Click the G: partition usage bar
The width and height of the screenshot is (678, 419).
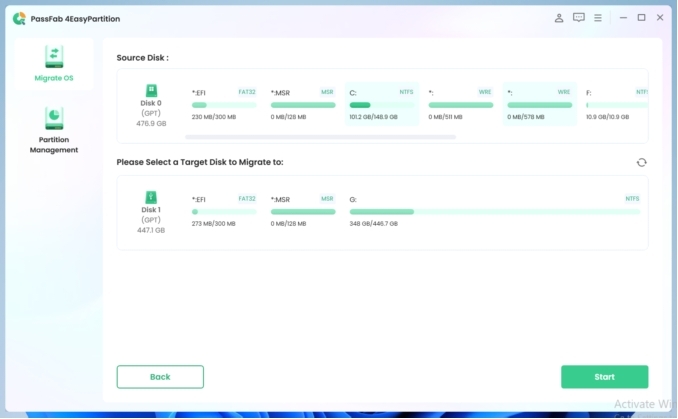[x=494, y=212]
